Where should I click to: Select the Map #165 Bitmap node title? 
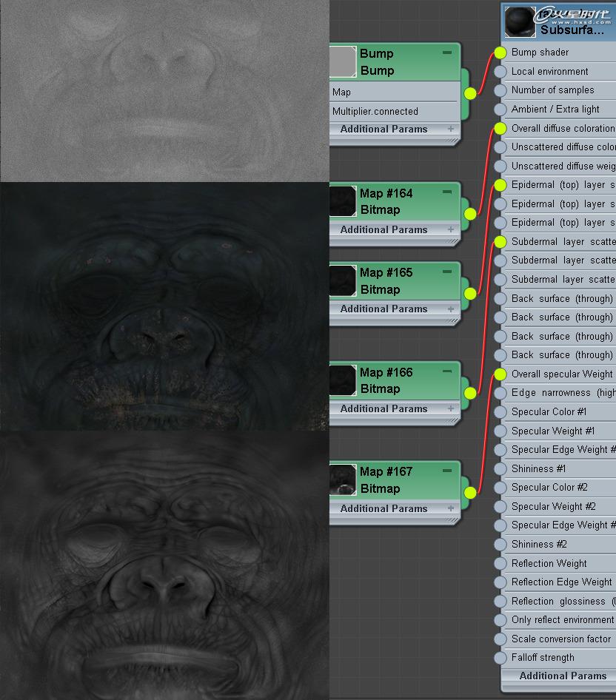point(395,280)
